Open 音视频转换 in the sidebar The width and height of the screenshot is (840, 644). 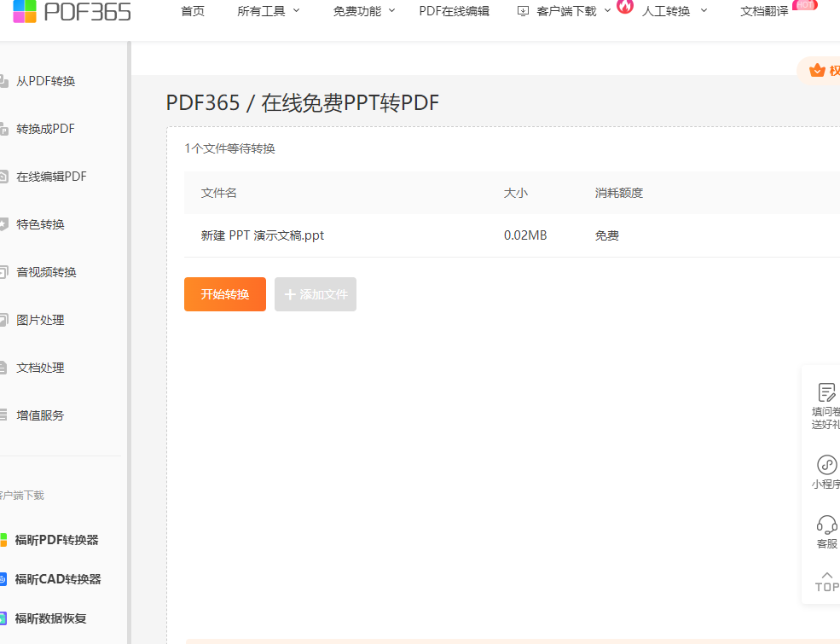point(46,271)
